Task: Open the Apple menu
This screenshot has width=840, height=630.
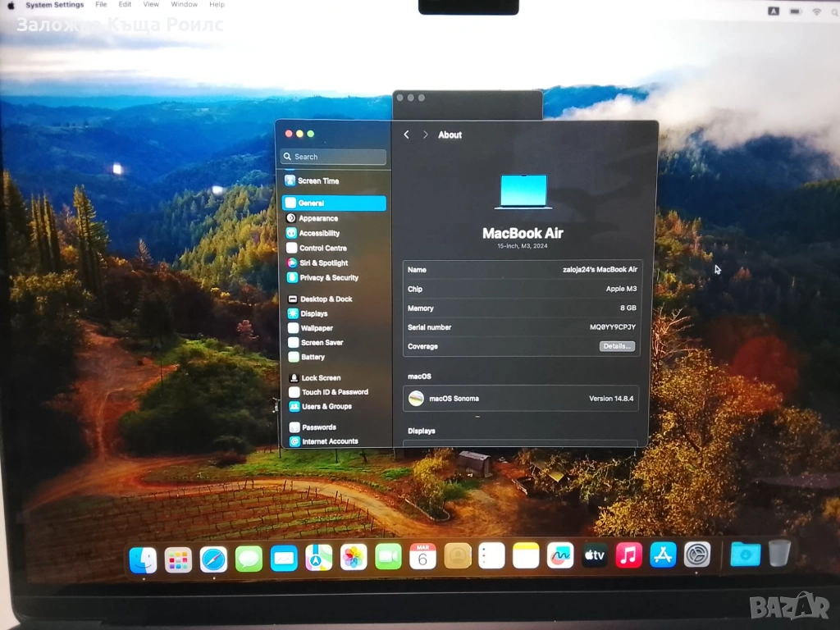Action: coord(11,5)
